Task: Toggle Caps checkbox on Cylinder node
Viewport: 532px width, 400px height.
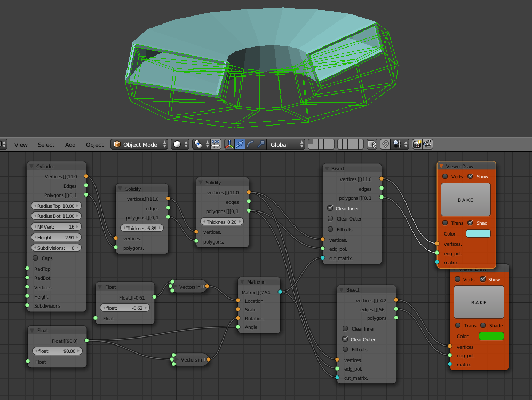Action: 35,258
